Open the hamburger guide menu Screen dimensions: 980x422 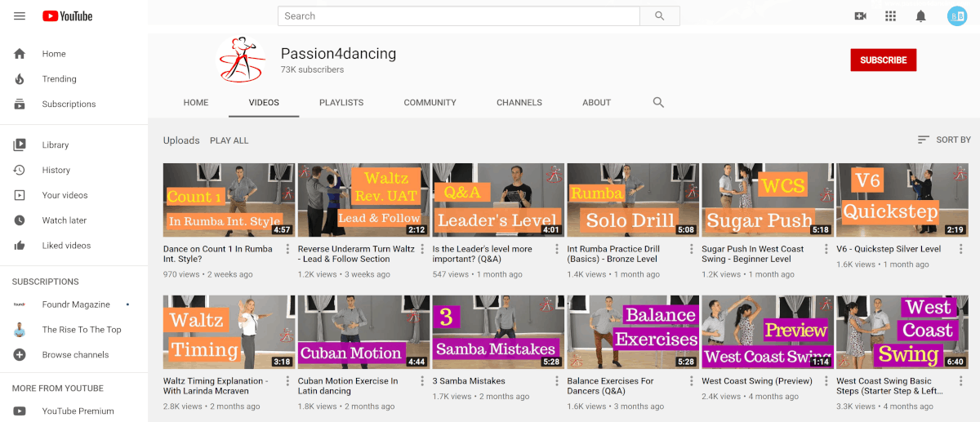(x=20, y=16)
